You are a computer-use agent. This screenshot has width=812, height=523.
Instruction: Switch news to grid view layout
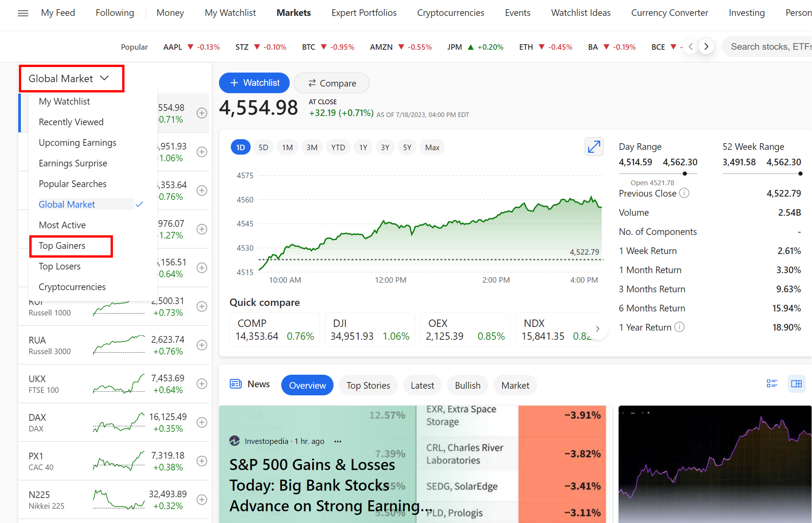(x=797, y=384)
